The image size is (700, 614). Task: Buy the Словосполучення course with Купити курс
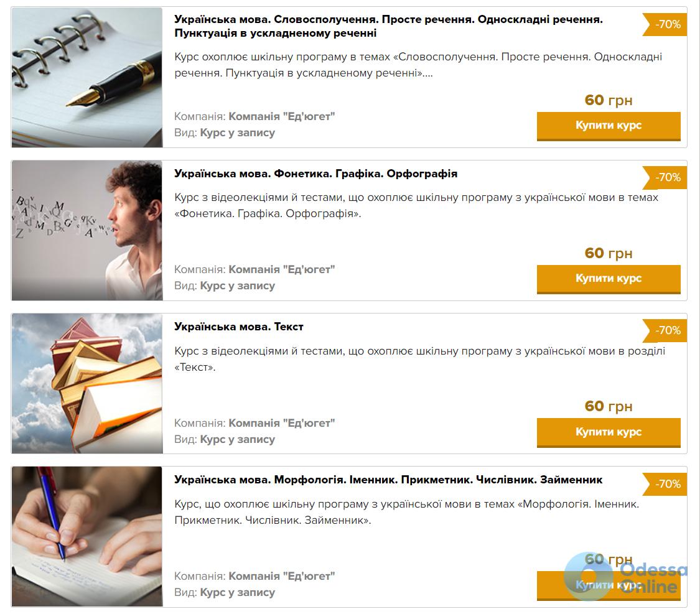point(609,126)
